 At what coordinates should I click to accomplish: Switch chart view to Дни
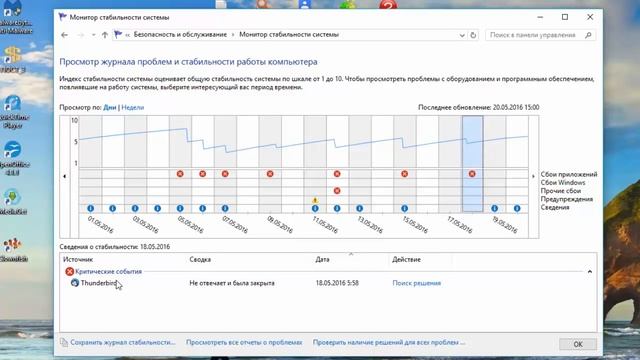(x=109, y=107)
